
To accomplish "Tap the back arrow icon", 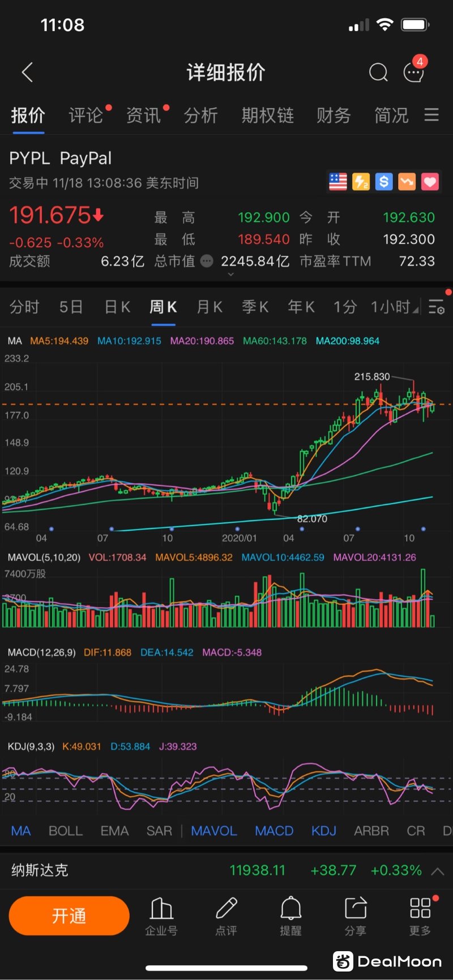I will point(27,72).
